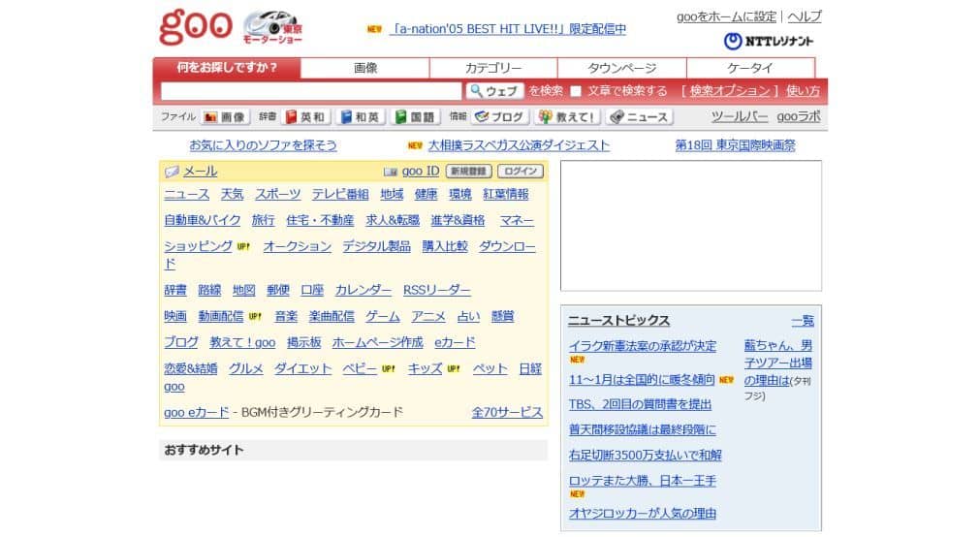Click the goo ID card icon
980x537 pixels.
coord(391,172)
